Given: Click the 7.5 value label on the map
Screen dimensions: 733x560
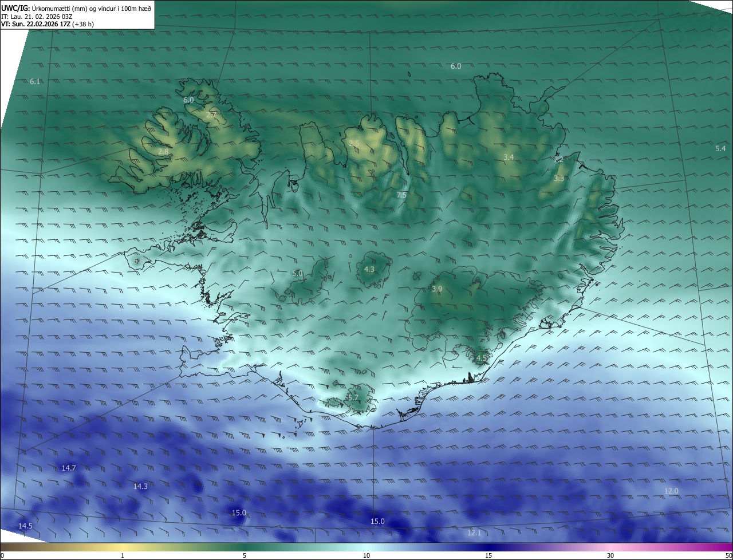Looking at the screenshot, I should click(x=401, y=195).
